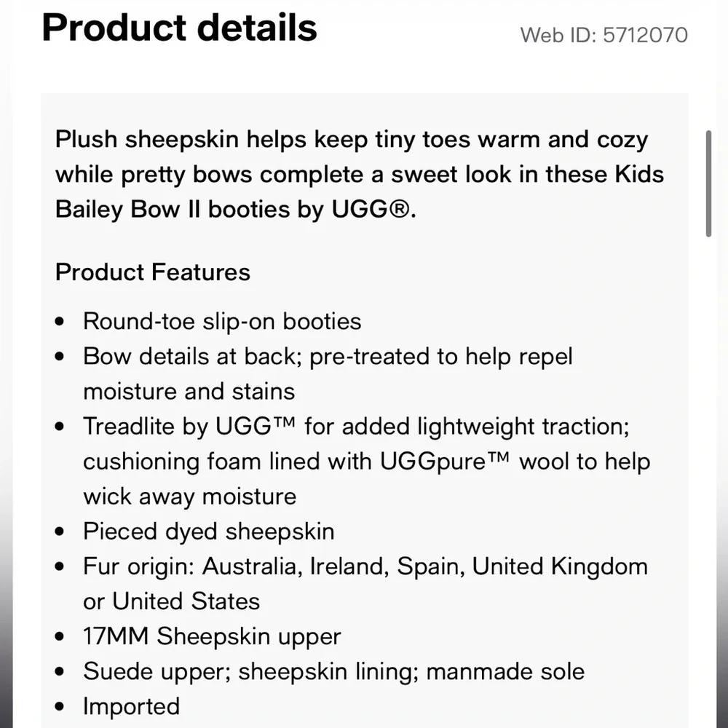The height and width of the screenshot is (728, 728).
Task: Select the Web ID 5712070 text
Action: pos(604,35)
